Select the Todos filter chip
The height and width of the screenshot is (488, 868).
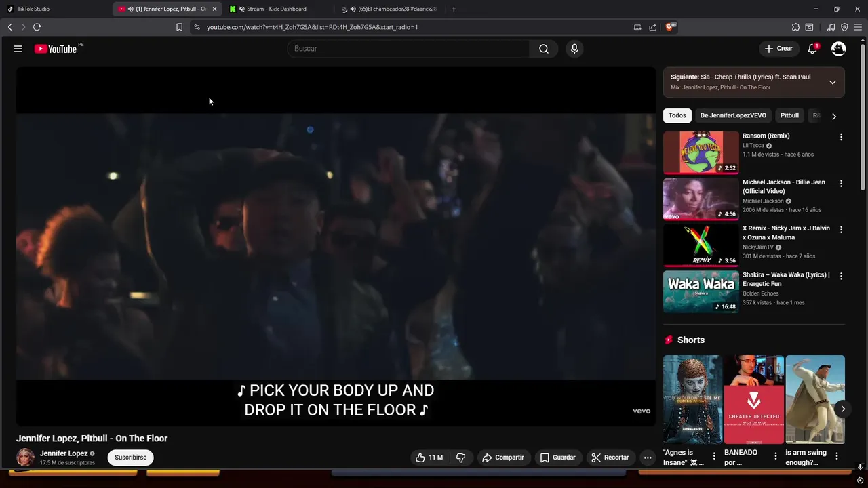pos(677,115)
